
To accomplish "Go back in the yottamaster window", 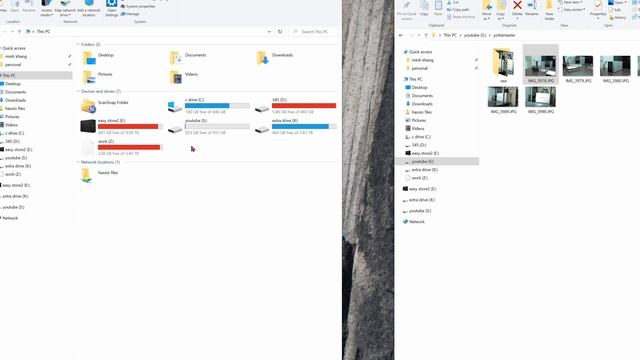I will pos(401,36).
